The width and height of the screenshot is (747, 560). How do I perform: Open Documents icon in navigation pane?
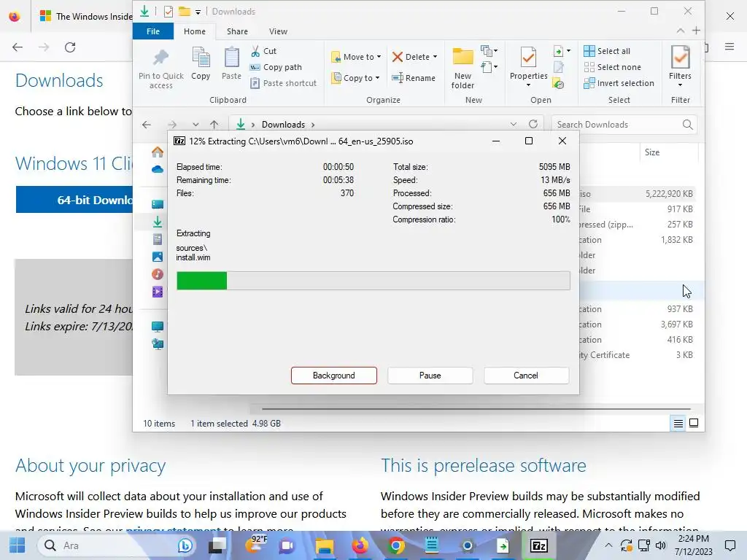(158, 239)
